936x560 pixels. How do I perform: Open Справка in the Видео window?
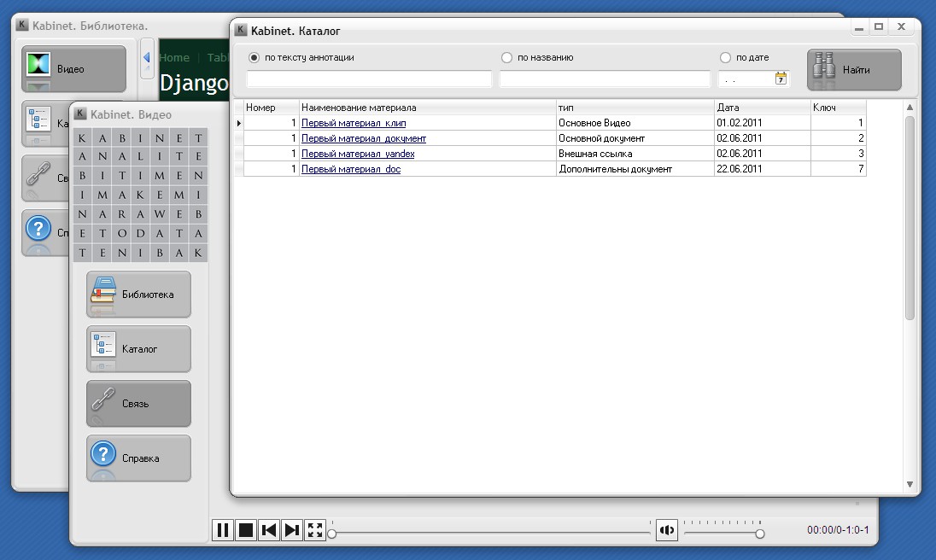[x=138, y=458]
